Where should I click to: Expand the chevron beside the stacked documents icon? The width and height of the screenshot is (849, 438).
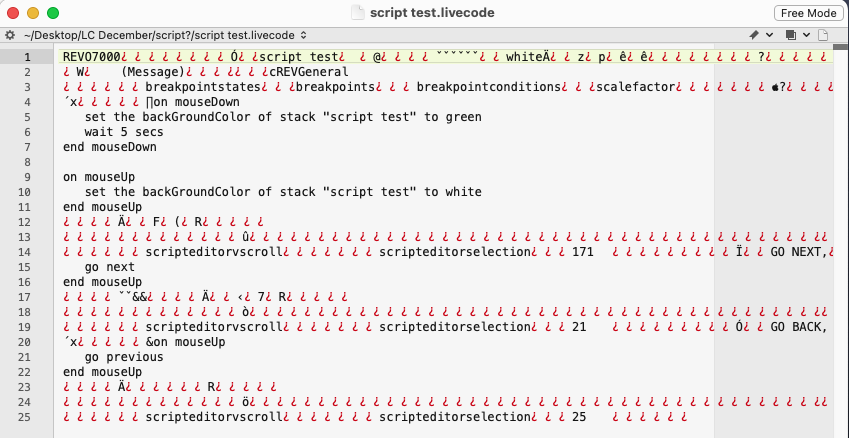coord(806,35)
